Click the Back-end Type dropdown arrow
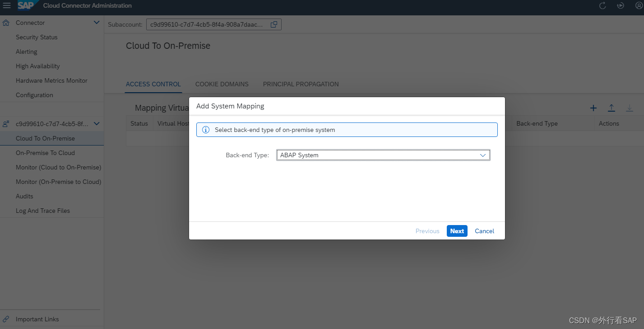This screenshot has height=329, width=644. 483,155
